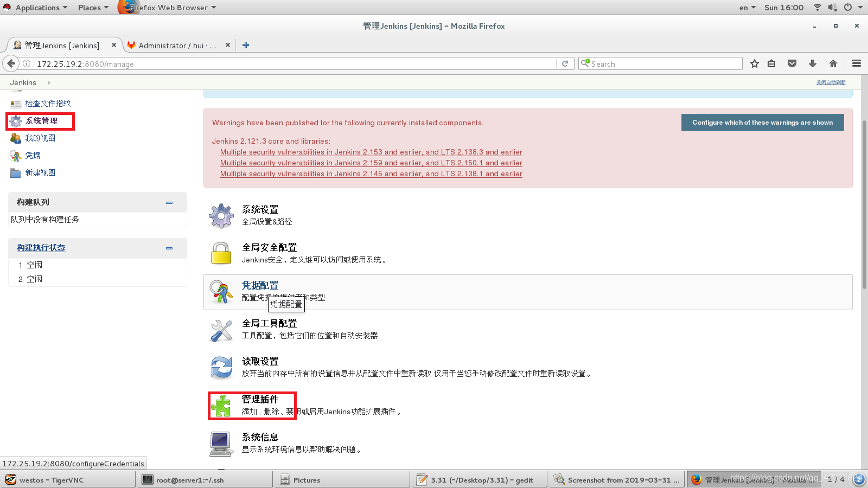Open the en language selector

pos(747,8)
